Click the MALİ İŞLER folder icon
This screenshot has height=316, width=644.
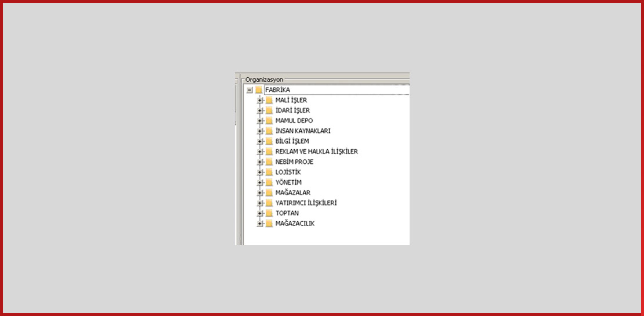pyautogui.click(x=269, y=100)
